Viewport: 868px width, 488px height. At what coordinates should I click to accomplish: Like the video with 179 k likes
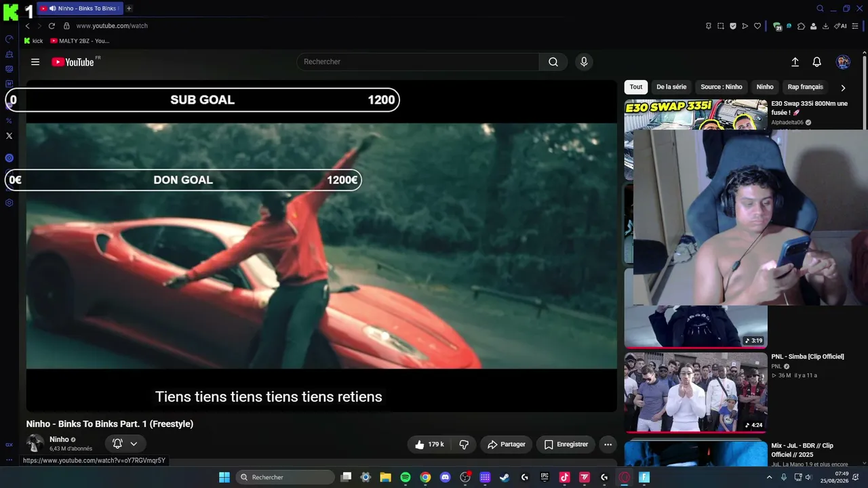click(429, 445)
